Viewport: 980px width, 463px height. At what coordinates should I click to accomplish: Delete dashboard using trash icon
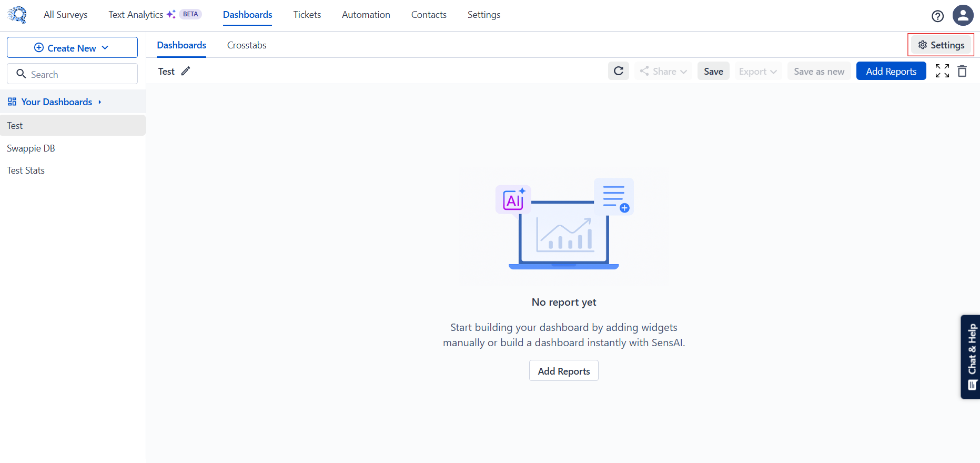point(962,71)
